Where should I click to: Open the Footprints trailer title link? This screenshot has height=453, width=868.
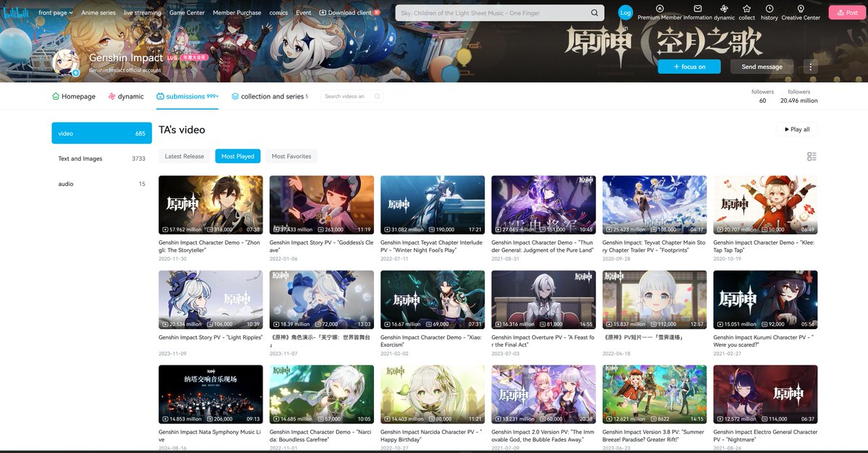[x=655, y=247]
